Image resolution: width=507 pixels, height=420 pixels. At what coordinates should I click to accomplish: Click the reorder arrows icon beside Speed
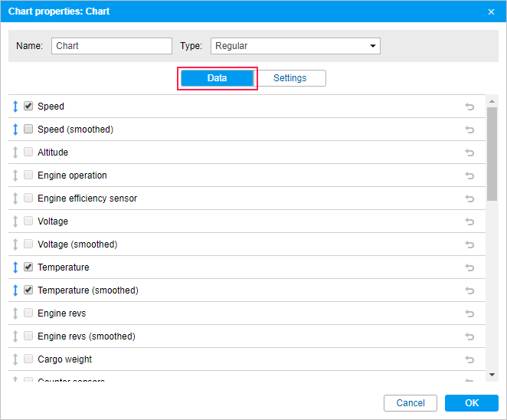[x=15, y=106]
